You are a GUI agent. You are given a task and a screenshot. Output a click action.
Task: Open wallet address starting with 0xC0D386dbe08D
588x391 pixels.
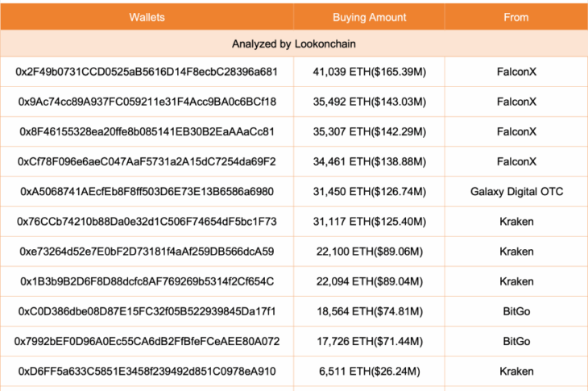147,311
